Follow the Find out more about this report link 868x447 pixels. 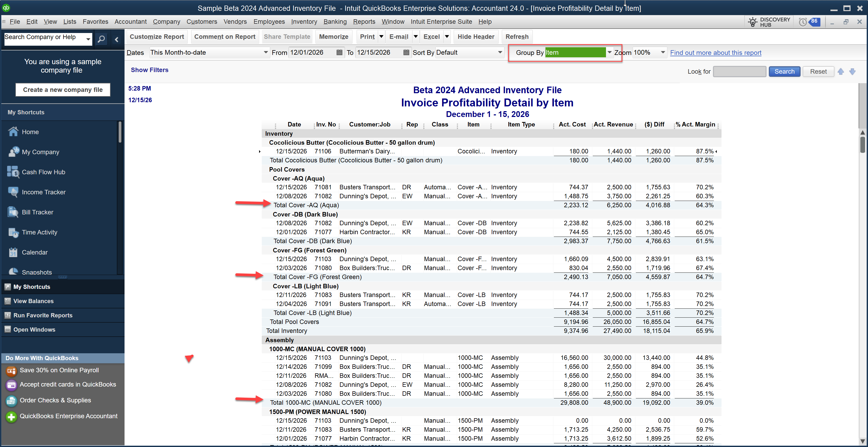715,53
